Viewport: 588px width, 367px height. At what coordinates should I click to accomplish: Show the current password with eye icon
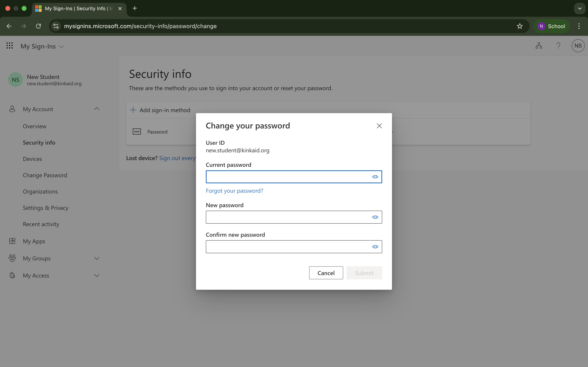tap(375, 177)
